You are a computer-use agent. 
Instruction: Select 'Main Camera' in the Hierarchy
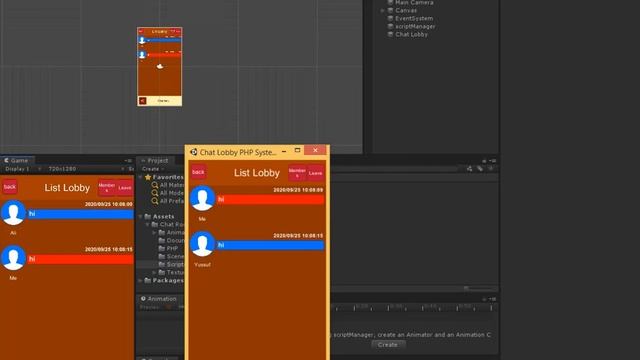pos(414,2)
